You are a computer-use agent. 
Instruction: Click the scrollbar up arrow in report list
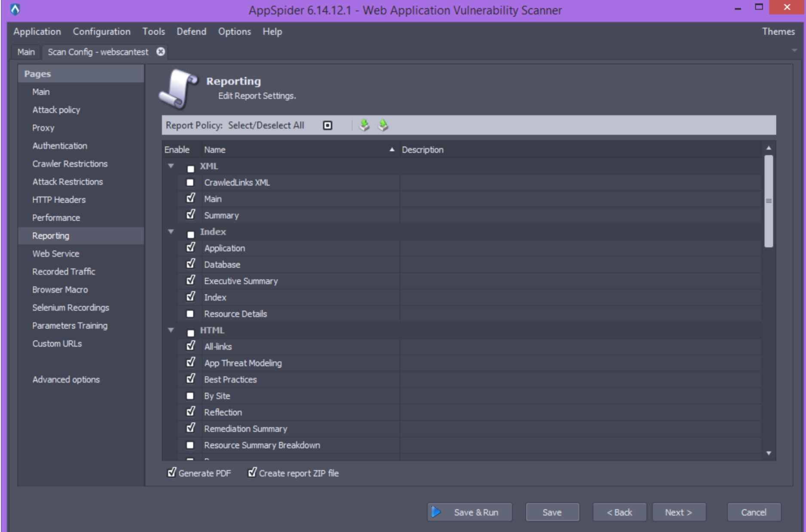click(769, 148)
